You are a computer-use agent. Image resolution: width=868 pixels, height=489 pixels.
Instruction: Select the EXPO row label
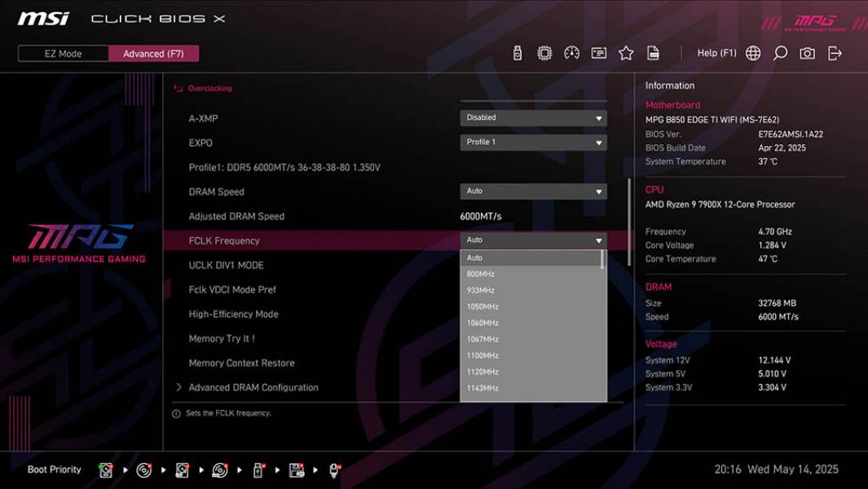(200, 143)
